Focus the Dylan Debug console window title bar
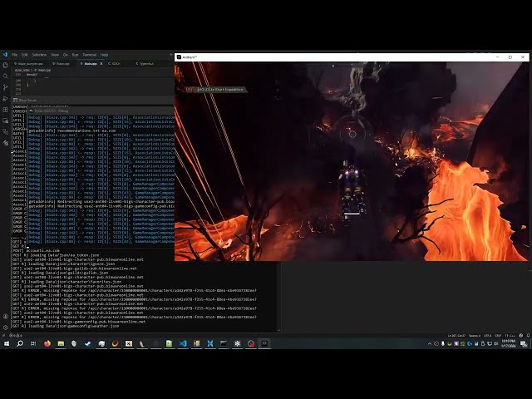The width and height of the screenshot is (532, 399). click(101, 111)
